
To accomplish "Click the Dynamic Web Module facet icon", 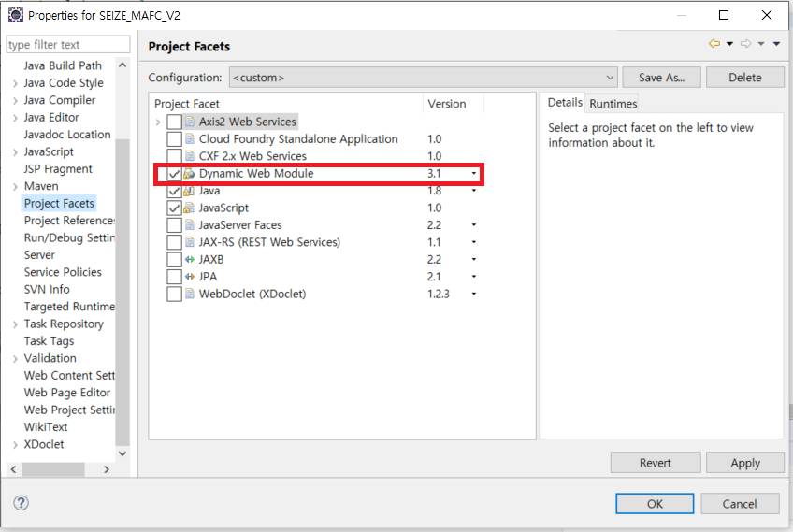I will (x=189, y=174).
